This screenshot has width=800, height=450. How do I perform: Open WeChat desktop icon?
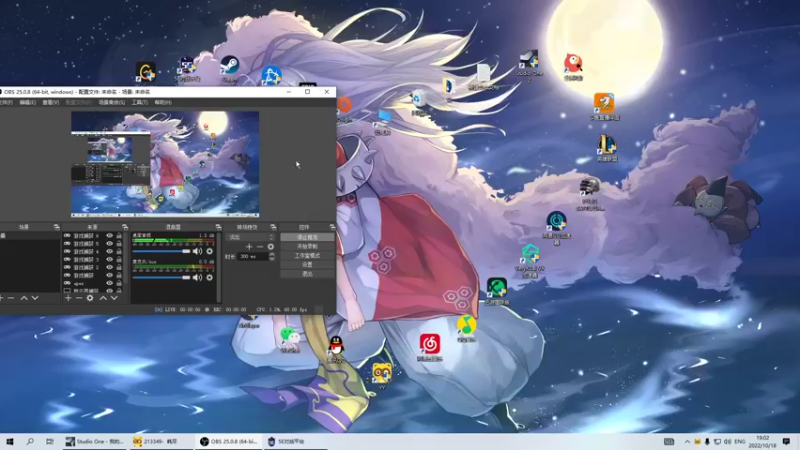click(x=290, y=338)
